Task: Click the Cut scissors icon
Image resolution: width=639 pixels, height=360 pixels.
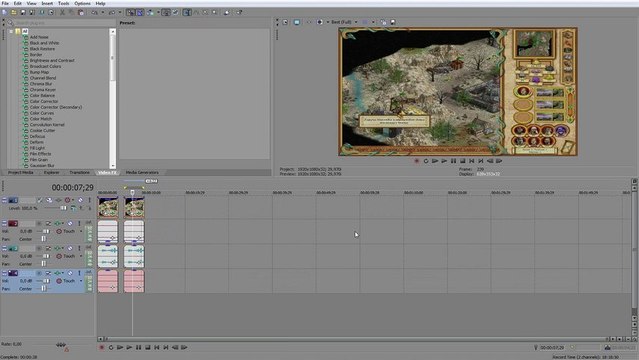Action: click(62, 13)
